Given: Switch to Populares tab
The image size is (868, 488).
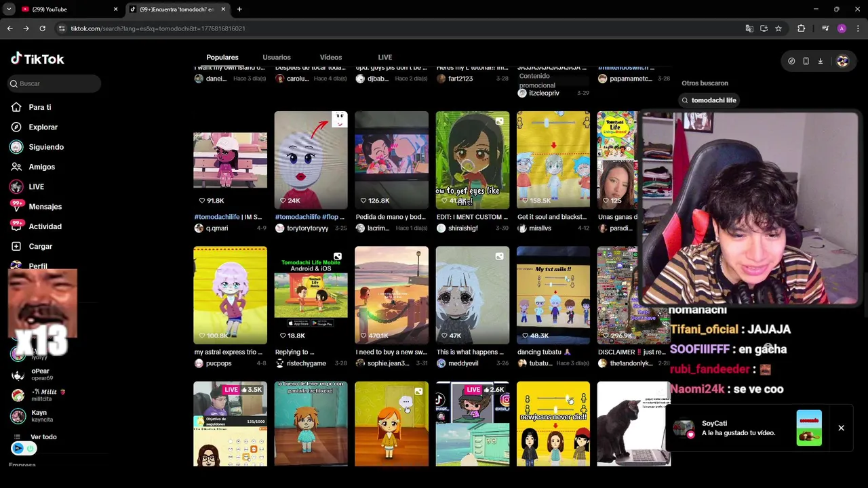Looking at the screenshot, I should 222,58.
